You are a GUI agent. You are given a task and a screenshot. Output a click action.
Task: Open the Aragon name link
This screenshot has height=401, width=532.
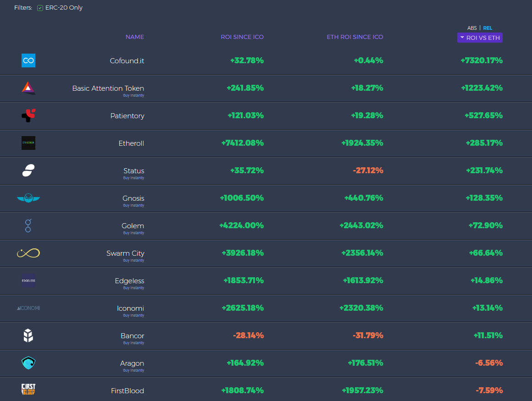132,363
